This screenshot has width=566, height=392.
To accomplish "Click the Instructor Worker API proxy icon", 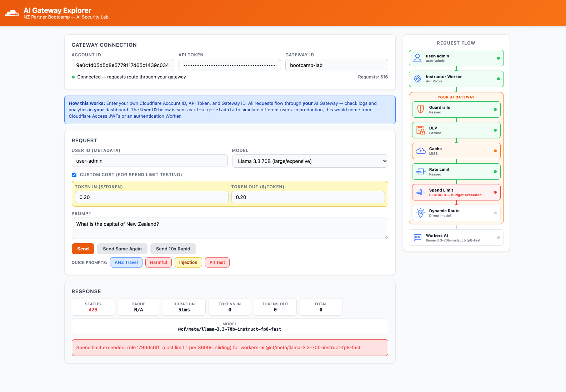I will [x=417, y=79].
